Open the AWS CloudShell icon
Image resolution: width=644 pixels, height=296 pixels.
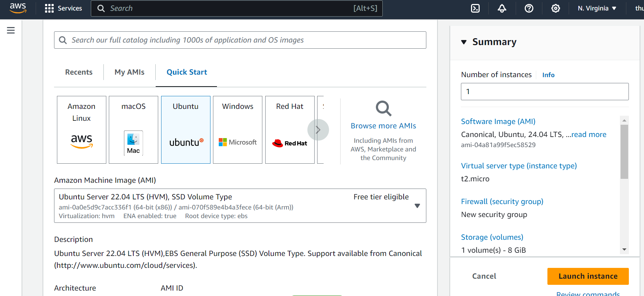(475, 8)
